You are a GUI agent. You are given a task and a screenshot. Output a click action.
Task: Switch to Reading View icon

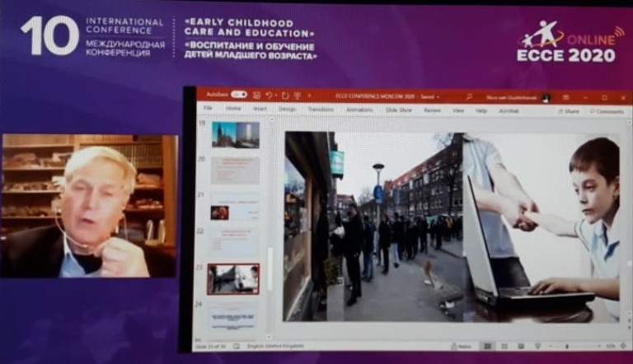[521, 346]
